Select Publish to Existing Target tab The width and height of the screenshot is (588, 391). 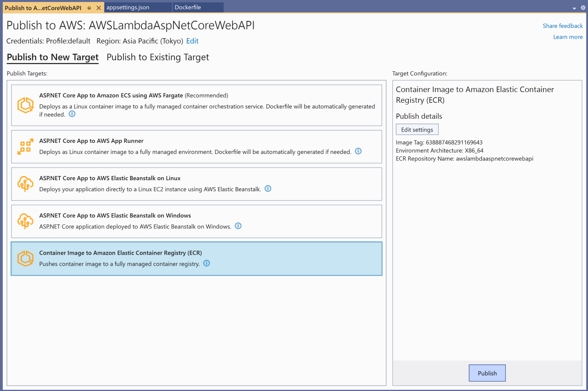[158, 57]
